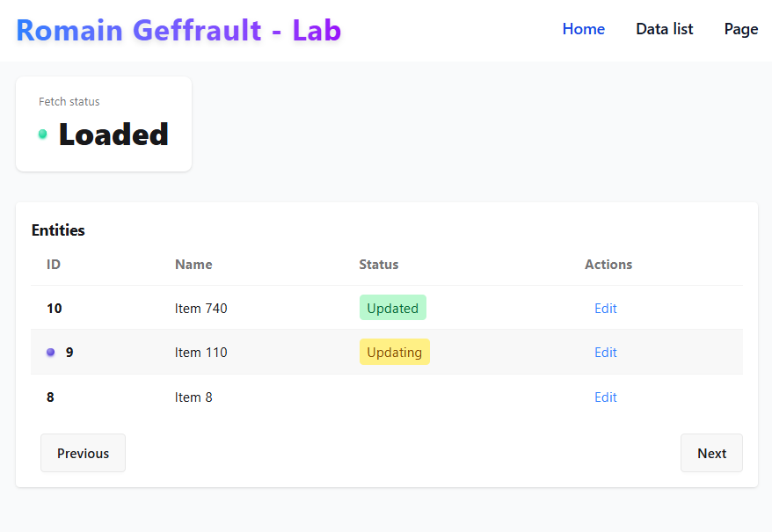Click the purple dot beside ID 9
772x532 pixels.
click(50, 353)
